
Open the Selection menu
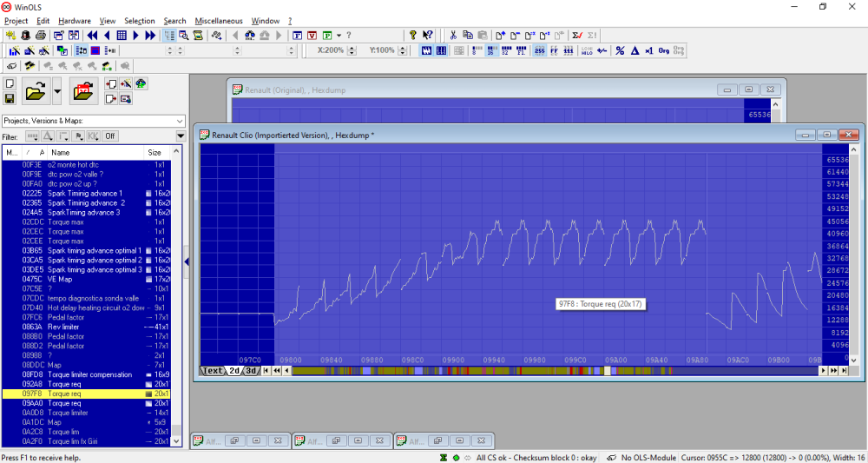click(x=140, y=21)
